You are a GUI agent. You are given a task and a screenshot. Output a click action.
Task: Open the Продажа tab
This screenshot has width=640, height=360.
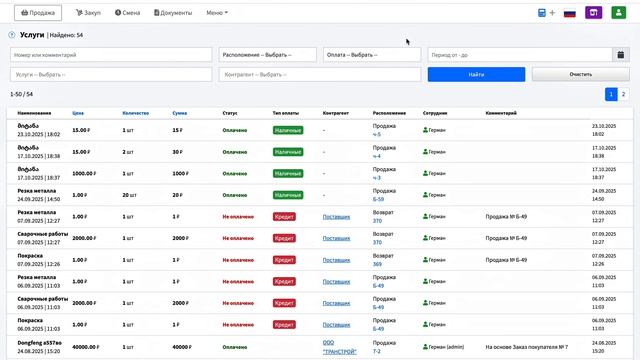click(x=38, y=13)
